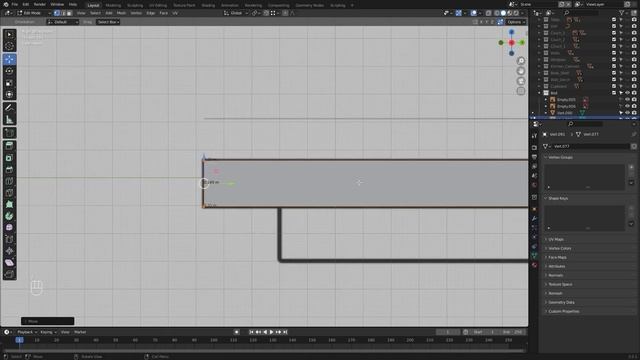Select the Select Box tool
Screen dimensions: 640x360
(x=9, y=35)
